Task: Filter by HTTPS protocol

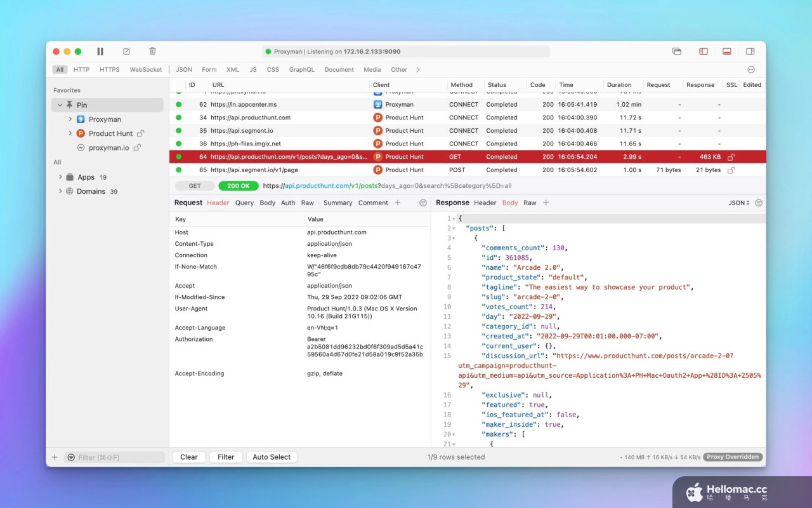Action: click(x=110, y=70)
